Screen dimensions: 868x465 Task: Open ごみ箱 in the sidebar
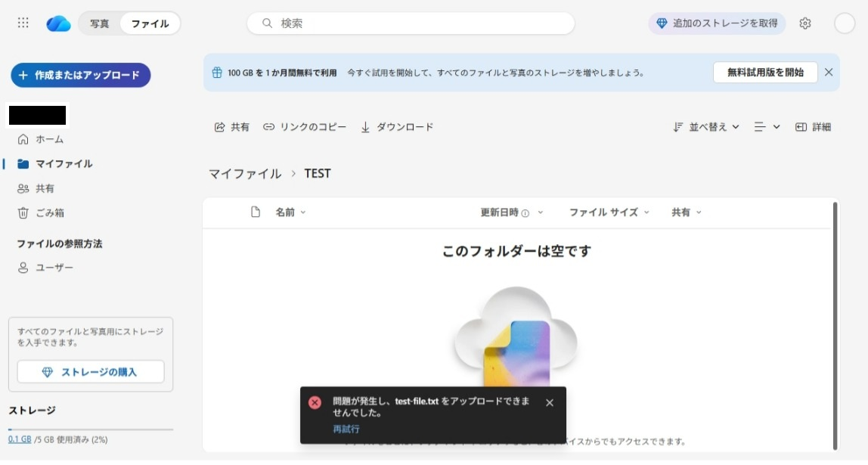(x=50, y=212)
